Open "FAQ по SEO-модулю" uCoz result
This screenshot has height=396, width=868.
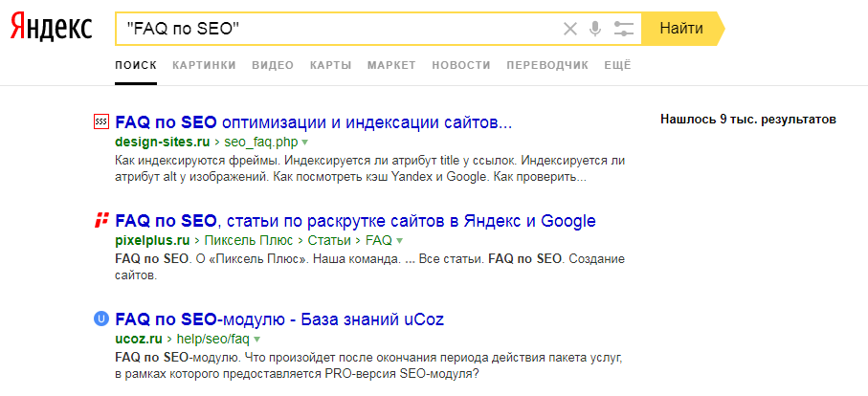click(279, 319)
